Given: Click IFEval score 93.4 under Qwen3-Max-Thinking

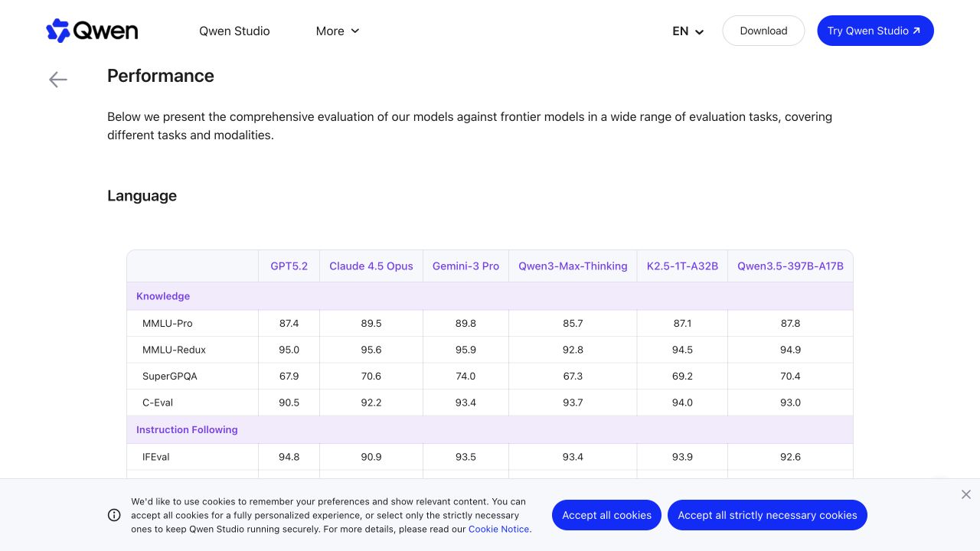Looking at the screenshot, I should [573, 457].
